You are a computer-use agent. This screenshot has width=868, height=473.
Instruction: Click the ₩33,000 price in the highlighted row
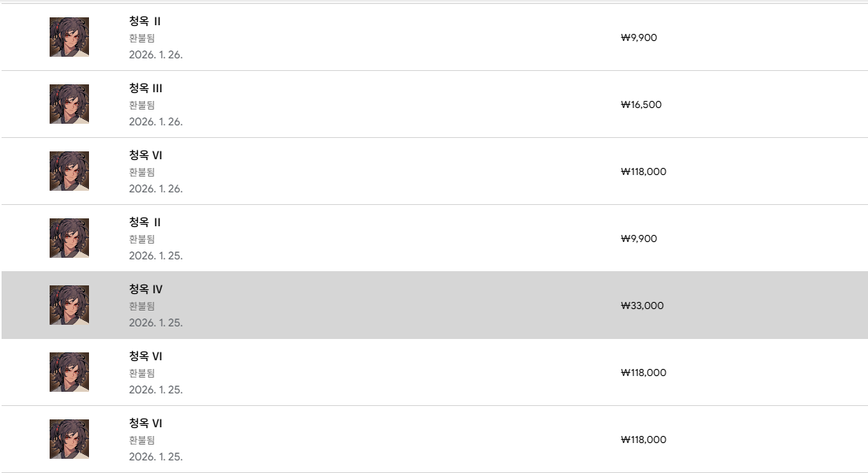coord(642,306)
